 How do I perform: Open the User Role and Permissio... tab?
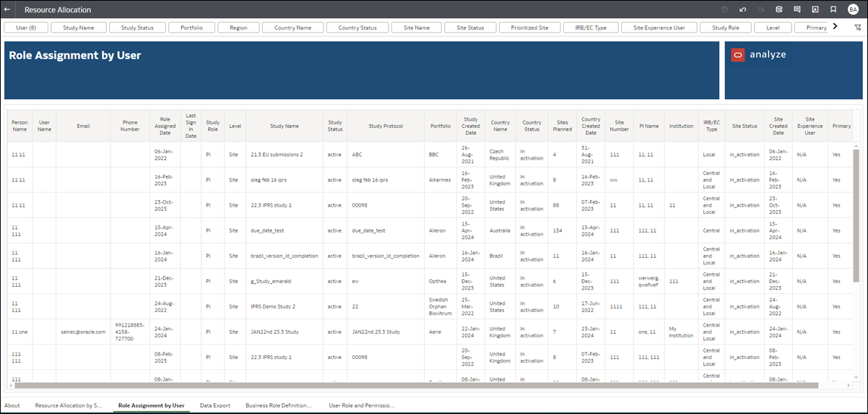362,405
